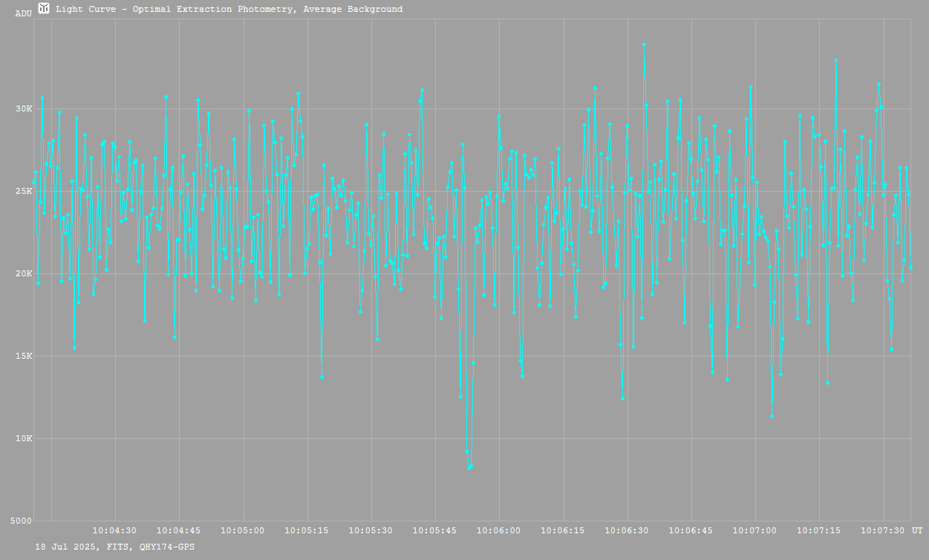Image resolution: width=929 pixels, height=560 pixels.
Task: Select the 10:07:30 time axis label
Action: 884,531
